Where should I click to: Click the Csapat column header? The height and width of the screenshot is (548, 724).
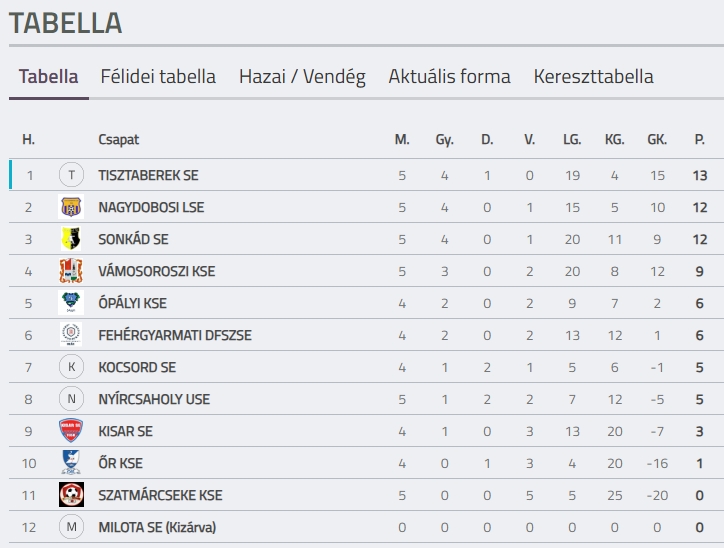pyautogui.click(x=119, y=140)
